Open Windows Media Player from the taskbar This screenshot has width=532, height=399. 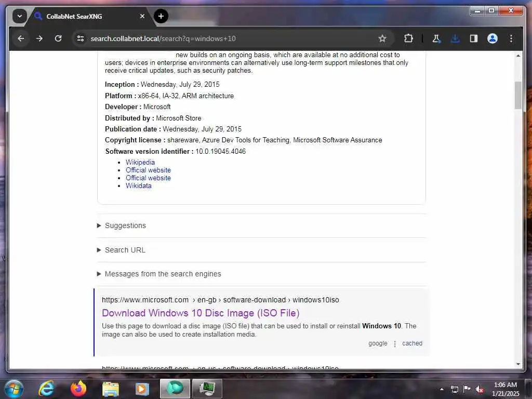pyautogui.click(x=142, y=389)
